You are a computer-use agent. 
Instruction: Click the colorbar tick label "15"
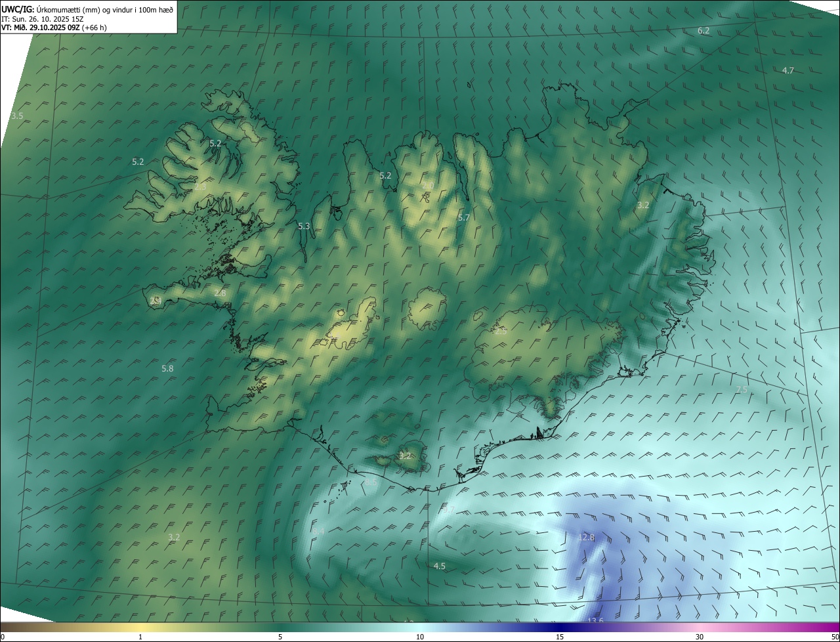coord(560,637)
